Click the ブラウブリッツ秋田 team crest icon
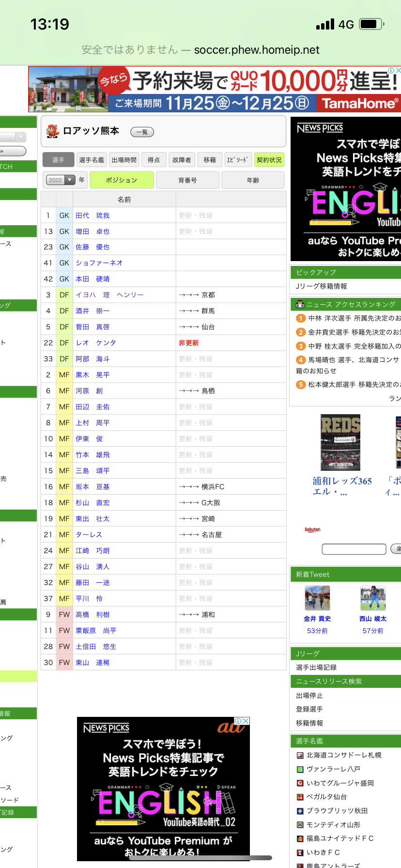Screen dimensions: 401x868 tap(300, 811)
